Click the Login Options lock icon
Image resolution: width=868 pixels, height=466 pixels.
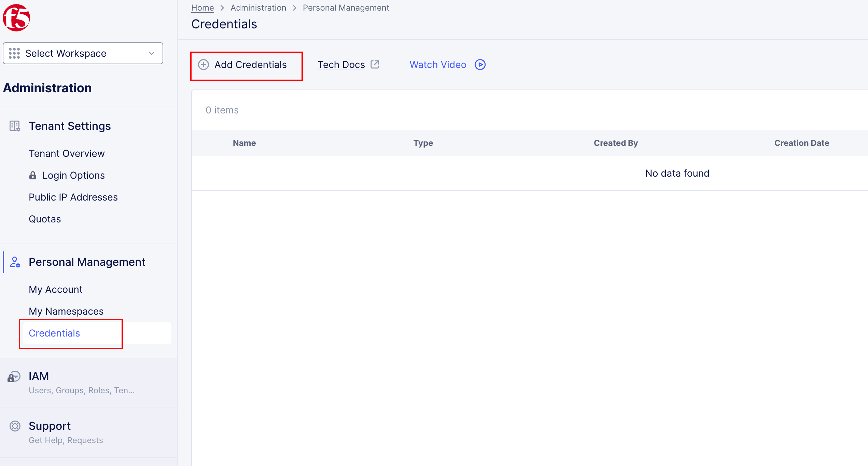[x=33, y=175]
